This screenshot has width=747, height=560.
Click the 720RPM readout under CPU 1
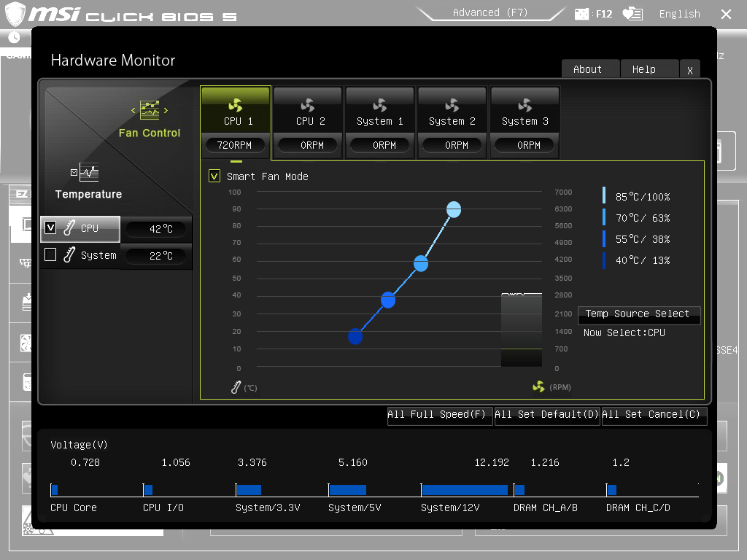coord(234,145)
